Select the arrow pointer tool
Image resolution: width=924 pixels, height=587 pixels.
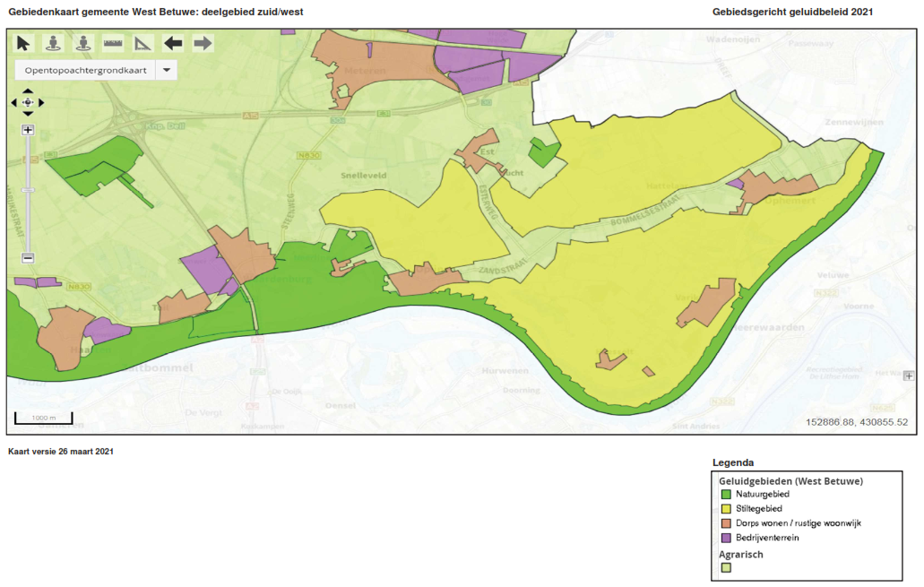pos(23,43)
